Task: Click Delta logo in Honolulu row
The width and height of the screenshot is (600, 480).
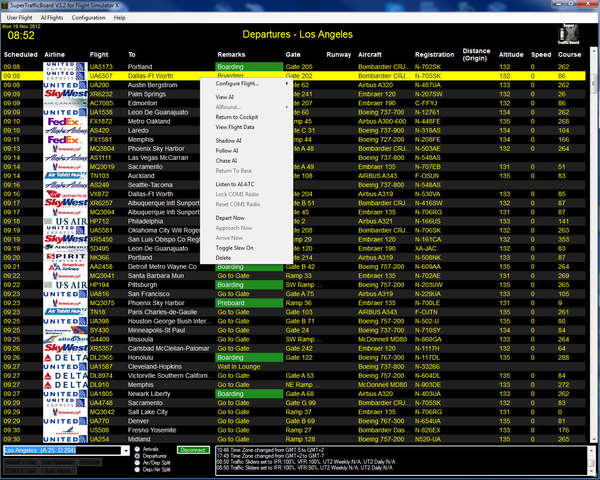Action: pyautogui.click(x=65, y=358)
